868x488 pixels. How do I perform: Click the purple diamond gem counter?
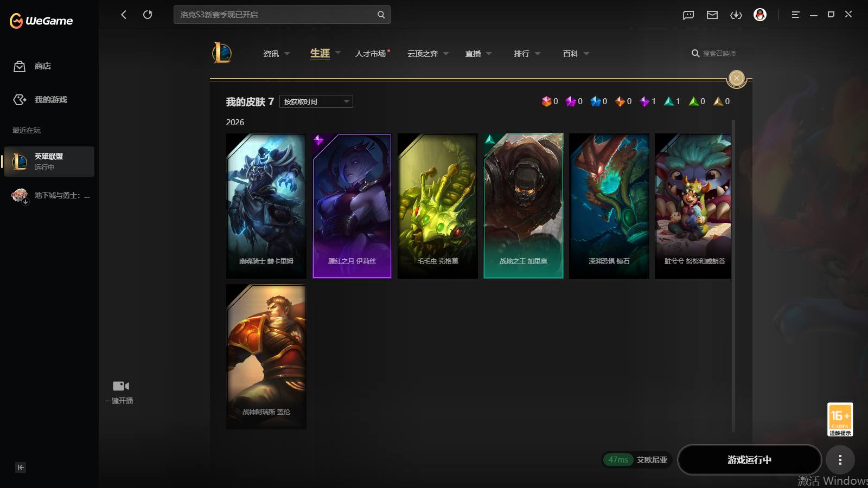tap(648, 101)
